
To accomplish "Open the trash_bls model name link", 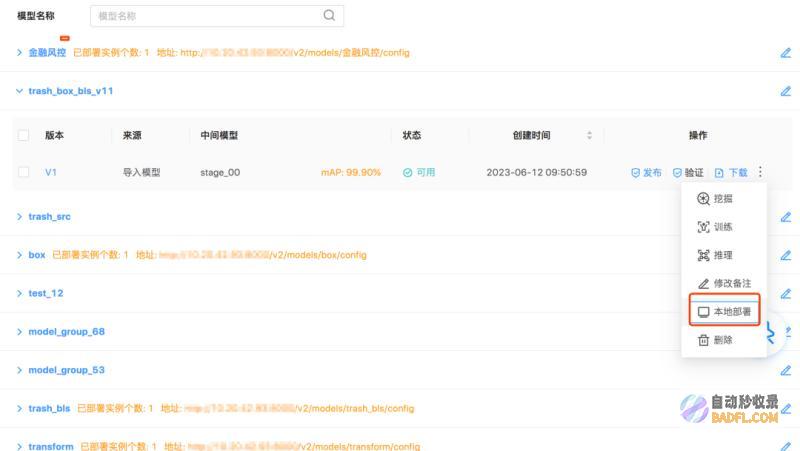I will [x=49, y=409].
